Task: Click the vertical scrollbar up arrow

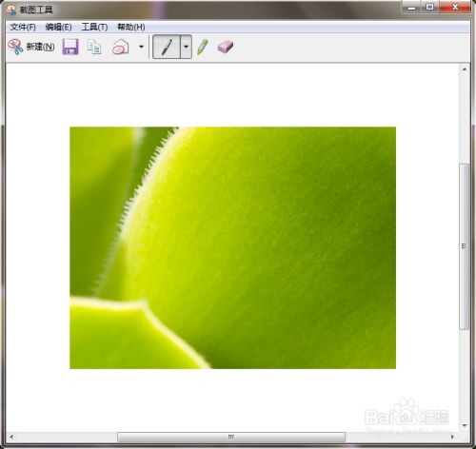Action: [465, 69]
